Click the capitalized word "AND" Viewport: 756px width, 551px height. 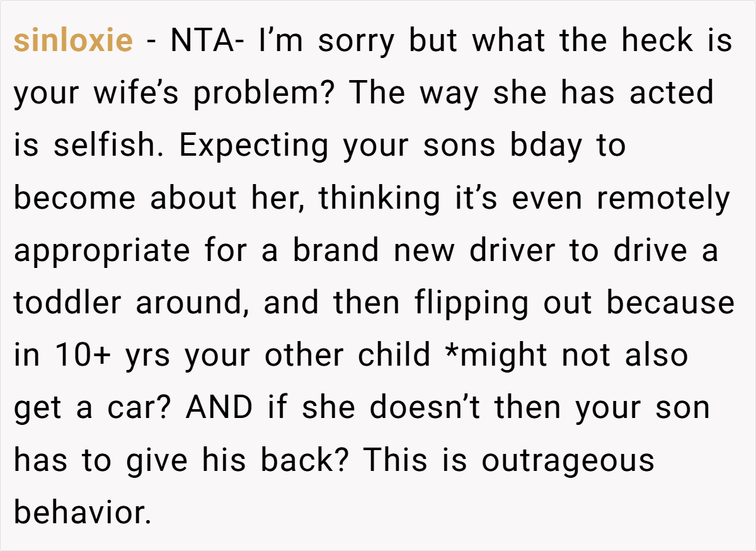click(219, 407)
